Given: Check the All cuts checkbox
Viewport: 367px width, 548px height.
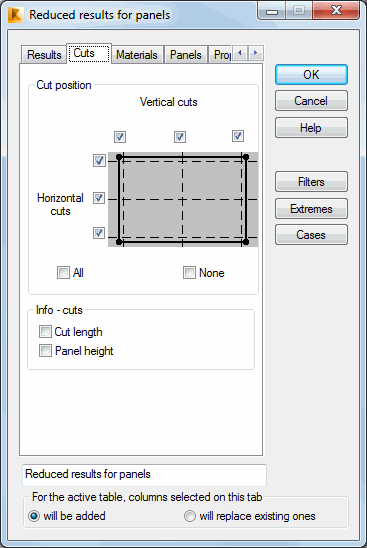Looking at the screenshot, I should pos(63,273).
